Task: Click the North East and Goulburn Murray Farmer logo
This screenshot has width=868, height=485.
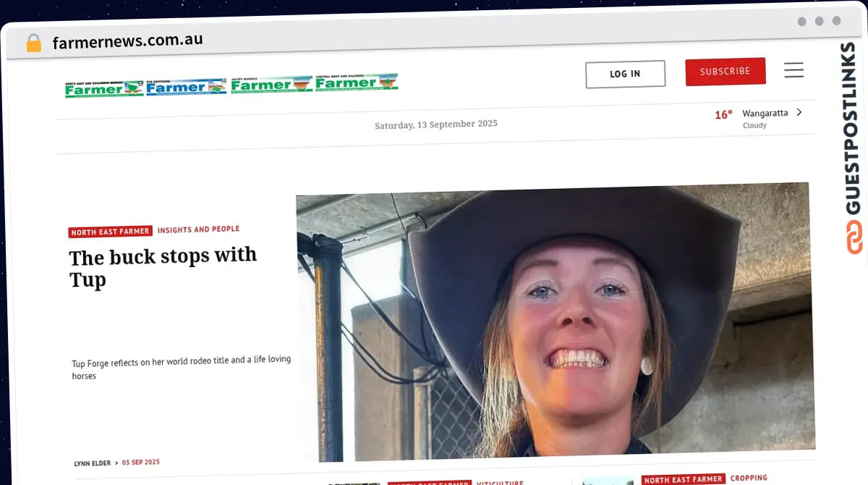Action: 104,89
